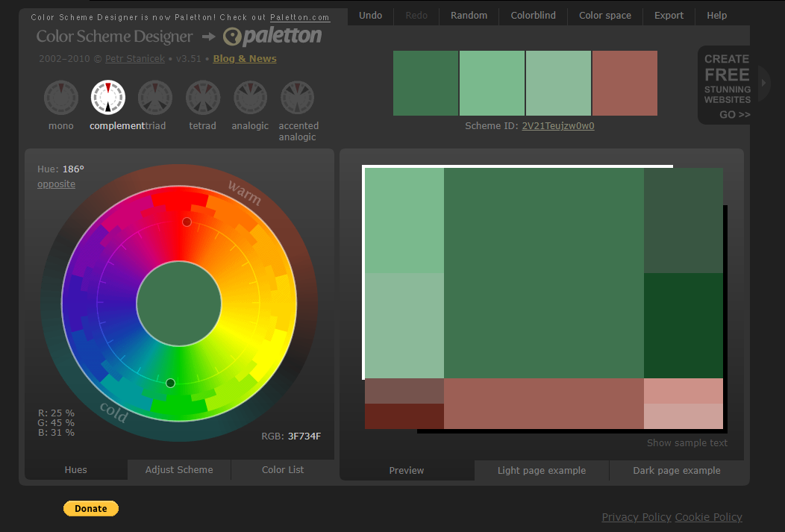Open the Scheme ID link
The image size is (785, 532).
coord(558,126)
